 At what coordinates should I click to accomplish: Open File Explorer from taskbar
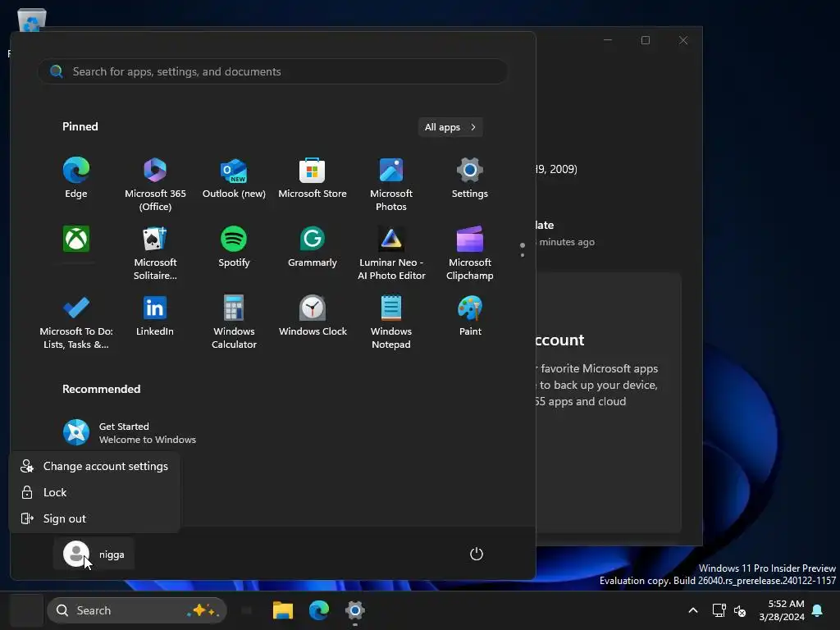[283, 610]
